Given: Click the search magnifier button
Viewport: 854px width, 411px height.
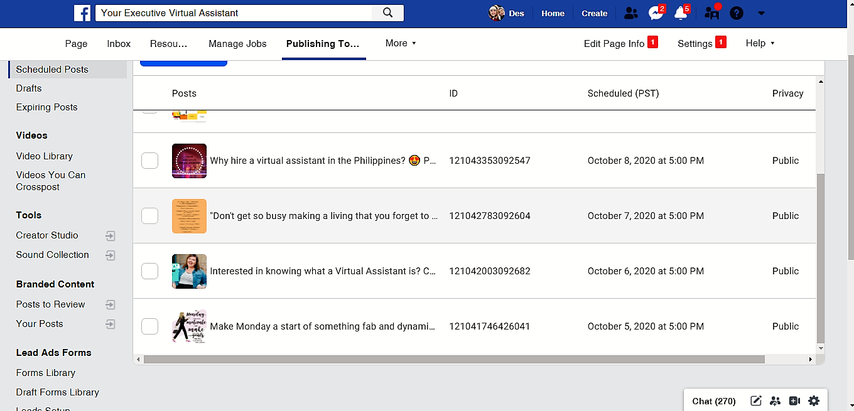Looking at the screenshot, I should click(x=387, y=13).
